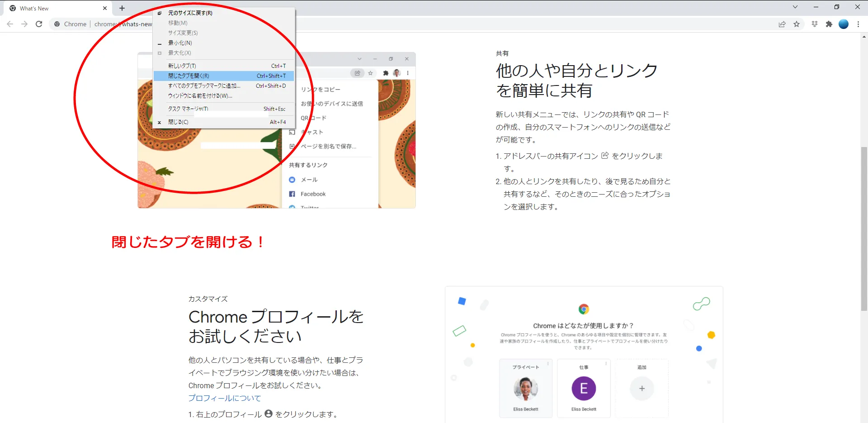Click the scrollbar up arrow
Image resolution: width=868 pixels, height=423 pixels.
(x=864, y=36)
